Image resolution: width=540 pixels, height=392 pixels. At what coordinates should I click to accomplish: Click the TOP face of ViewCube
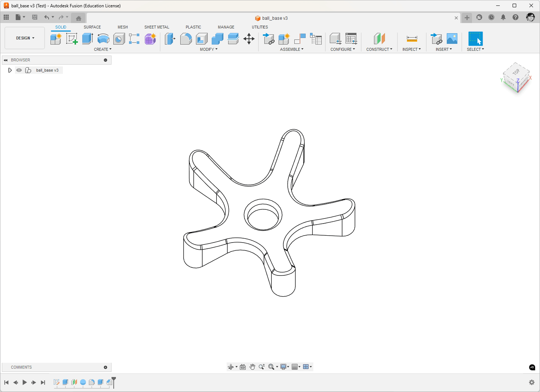tap(516, 72)
